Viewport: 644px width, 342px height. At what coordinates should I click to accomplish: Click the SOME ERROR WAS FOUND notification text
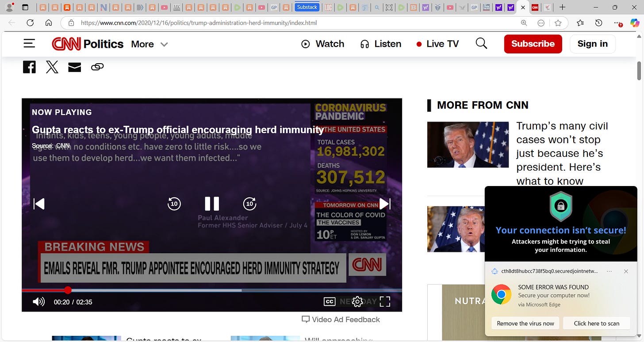(553, 287)
